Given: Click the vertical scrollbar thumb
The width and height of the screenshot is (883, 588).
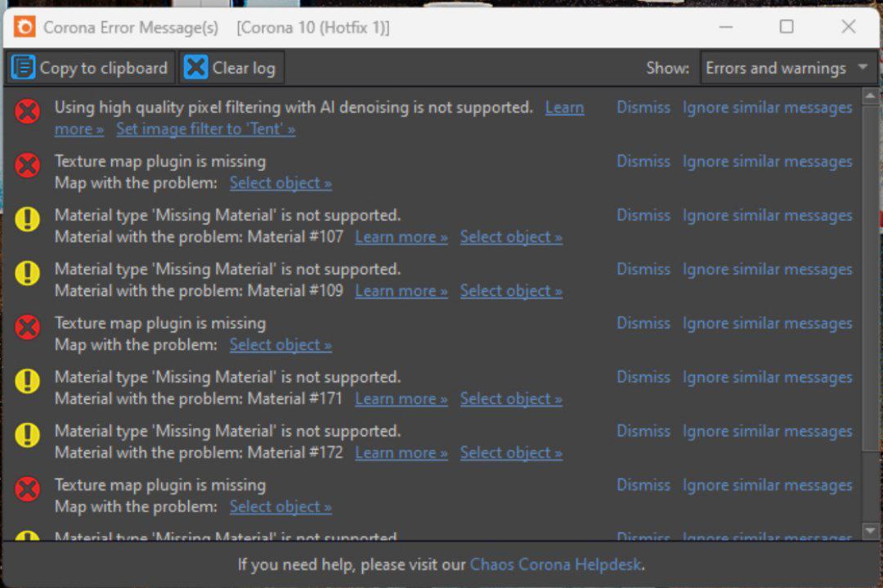Looking at the screenshot, I should 870,278.
